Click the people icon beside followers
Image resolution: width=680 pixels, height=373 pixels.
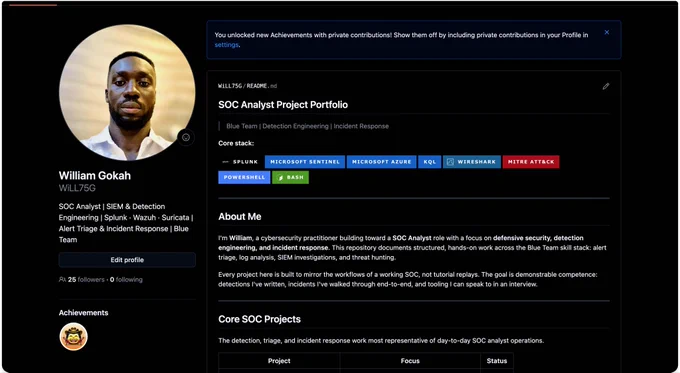point(62,280)
